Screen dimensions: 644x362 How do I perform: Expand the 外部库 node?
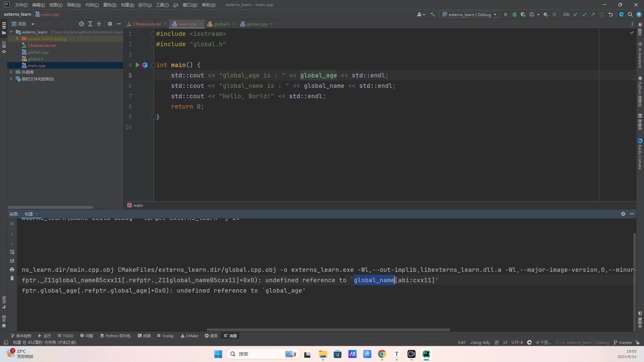coord(11,72)
